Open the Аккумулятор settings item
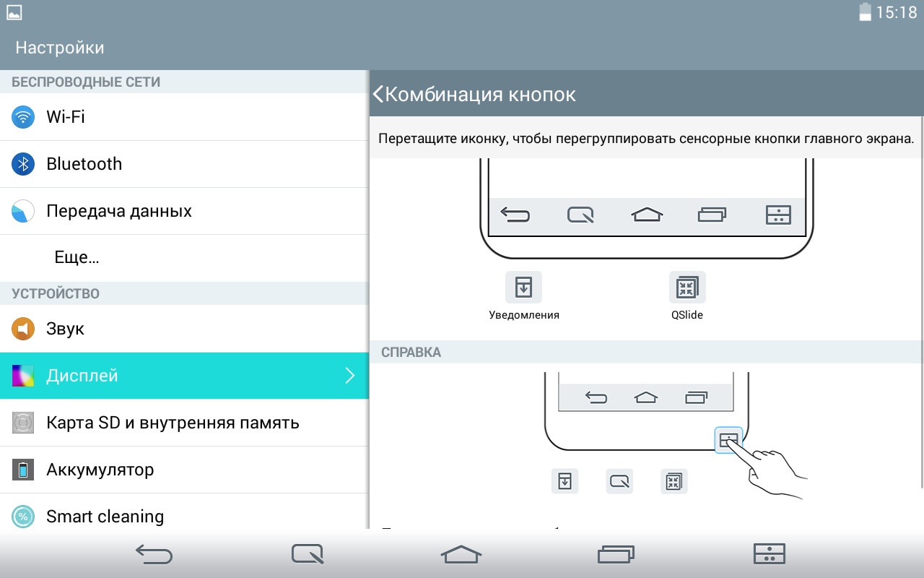 pos(100,470)
